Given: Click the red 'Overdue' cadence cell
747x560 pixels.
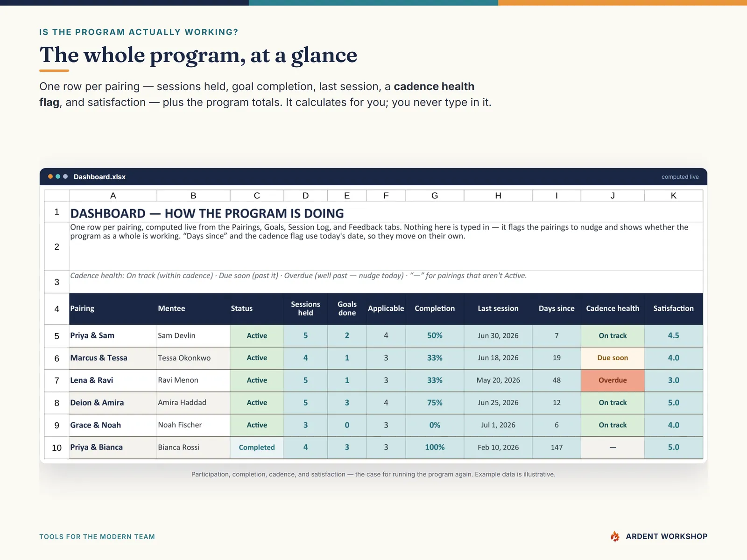Looking at the screenshot, I should pyautogui.click(x=613, y=380).
